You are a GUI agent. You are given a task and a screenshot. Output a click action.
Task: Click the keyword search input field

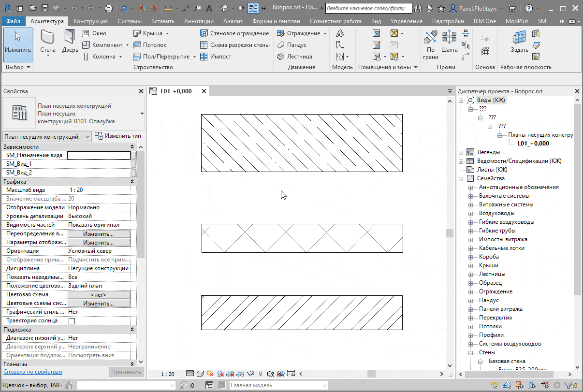click(368, 8)
